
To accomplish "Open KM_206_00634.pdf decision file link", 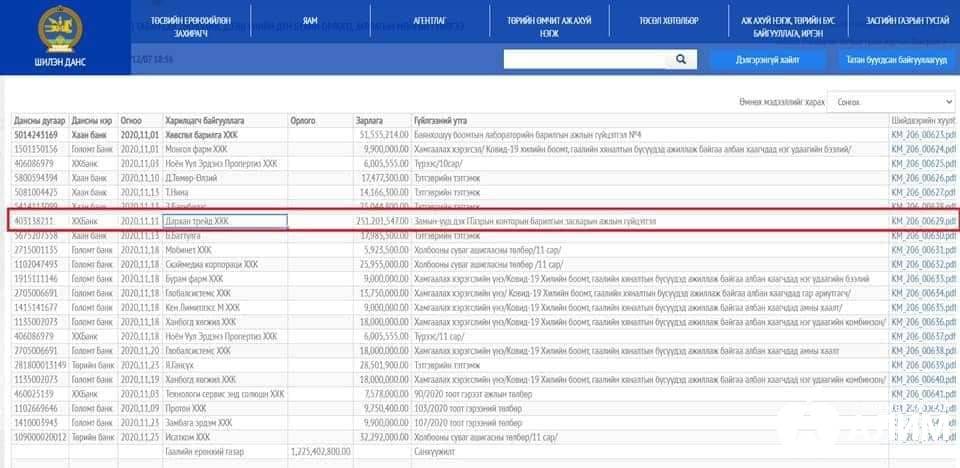I will [x=924, y=293].
